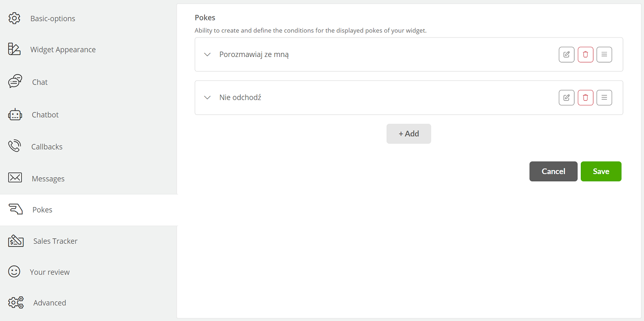
Task: Click the Messages envelope icon
Action: (15, 178)
